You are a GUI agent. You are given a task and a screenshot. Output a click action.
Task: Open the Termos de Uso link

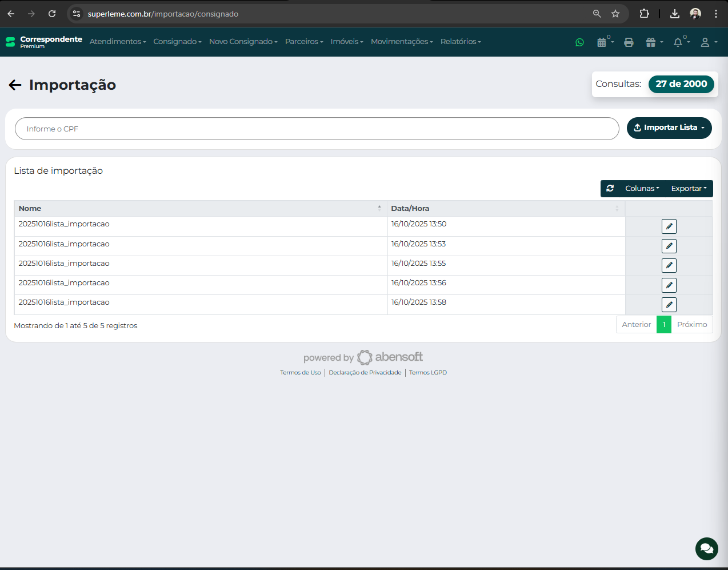(300, 373)
